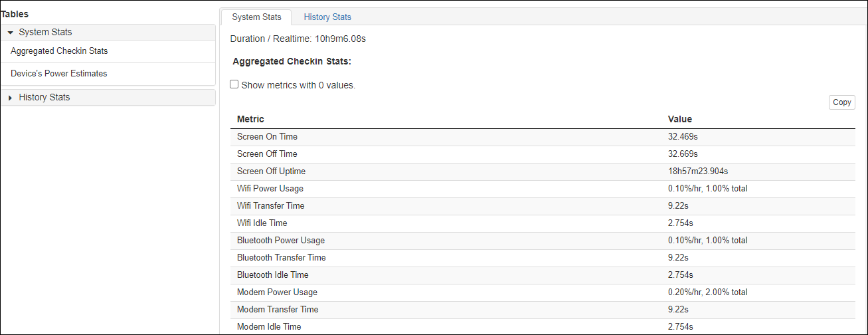Screen dimensions: 868x335
Task: Switch to the History Stats tab
Action: (x=327, y=17)
